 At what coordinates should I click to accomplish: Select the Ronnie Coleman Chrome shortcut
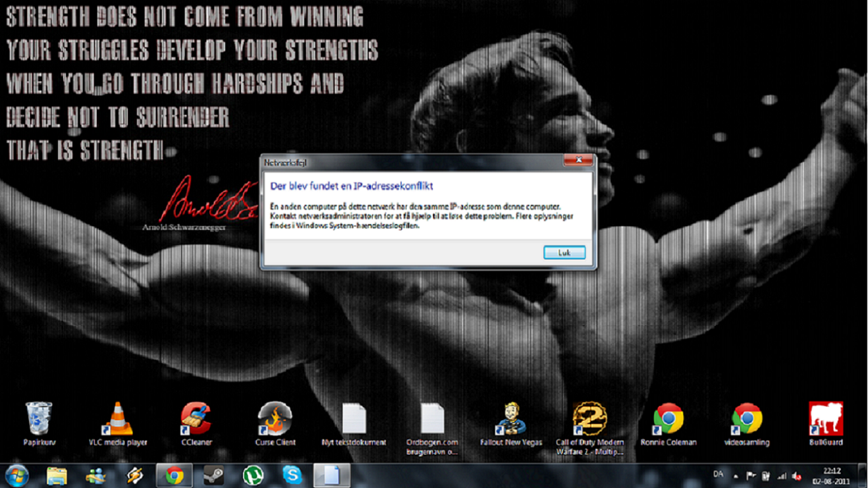tap(668, 424)
